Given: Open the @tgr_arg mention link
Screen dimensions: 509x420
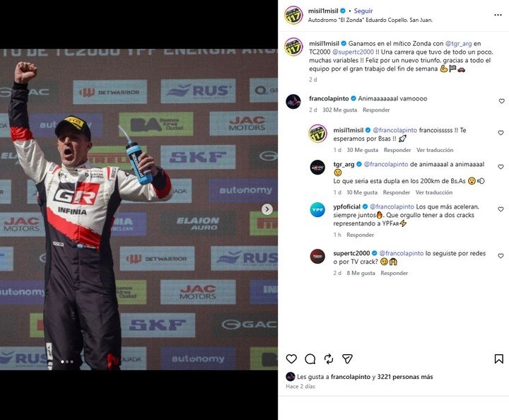Looking at the screenshot, I should 458,44.
